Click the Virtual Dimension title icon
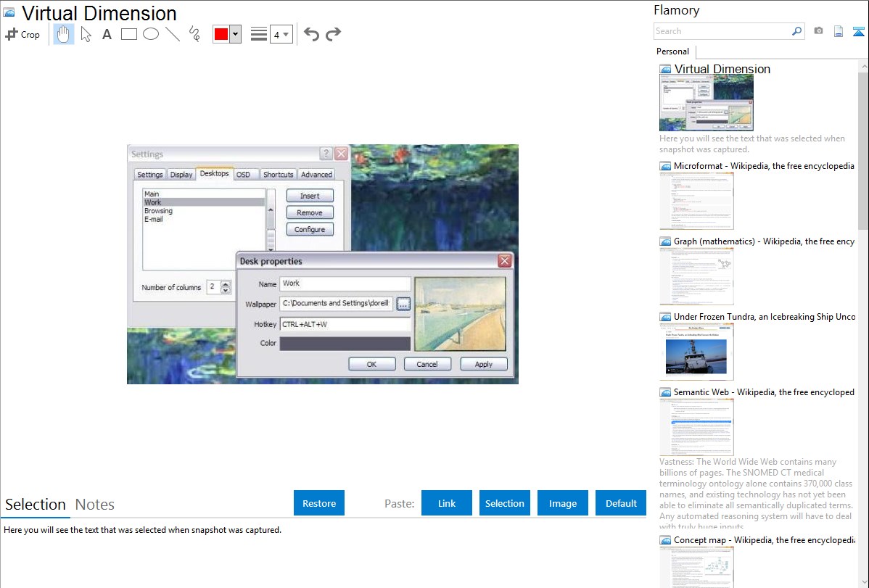 click(x=9, y=13)
